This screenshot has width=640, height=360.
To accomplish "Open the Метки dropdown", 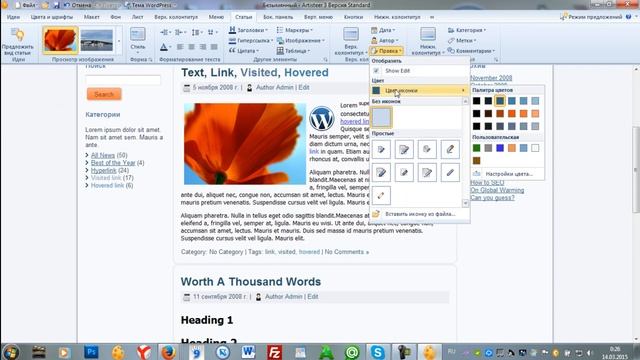I will tap(462, 40).
